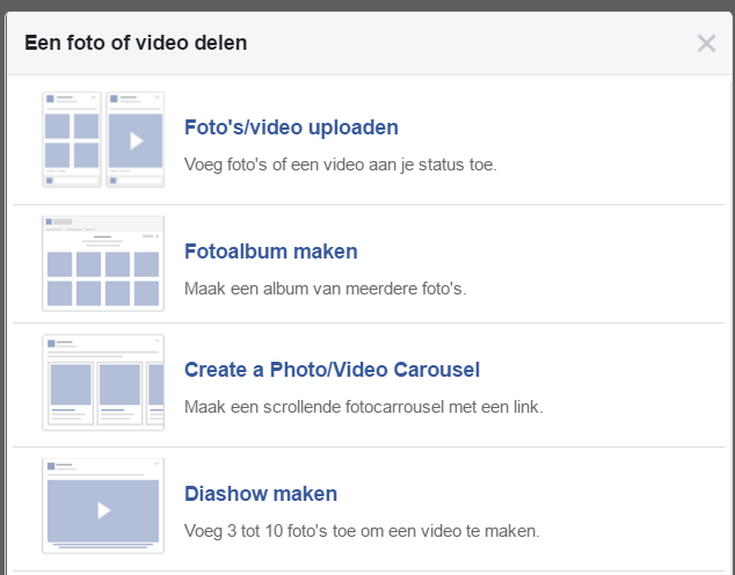The image size is (735, 575).
Task: Click 'Voeg 3 tot 10 foto's toe' description
Action: tap(361, 531)
